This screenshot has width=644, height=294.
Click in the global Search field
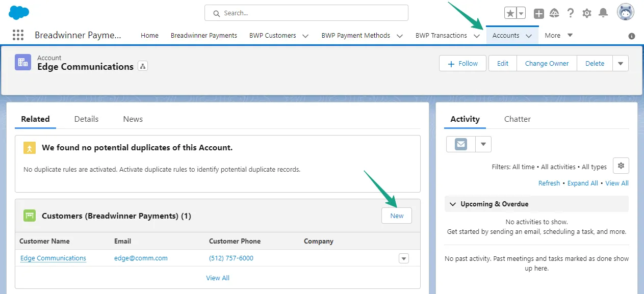306,13
